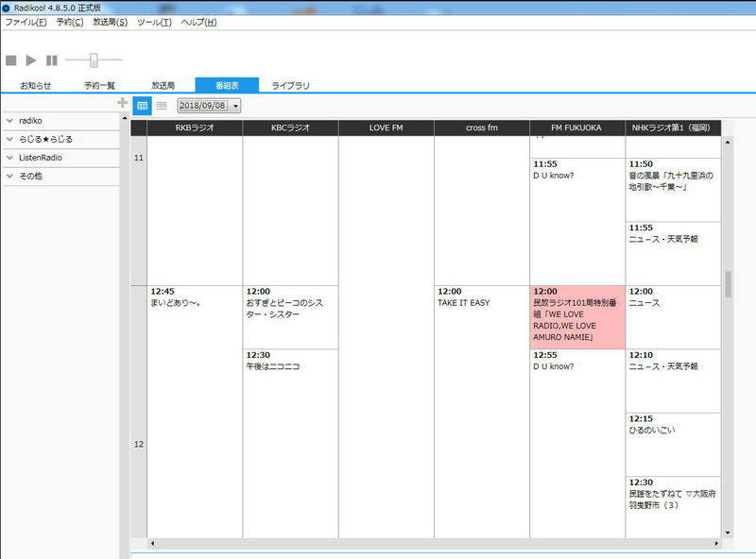Screen dimensions: 756x559
Task: Select the 12:45 まいどあり〜。 program
Action: pyautogui.click(x=195, y=412)
